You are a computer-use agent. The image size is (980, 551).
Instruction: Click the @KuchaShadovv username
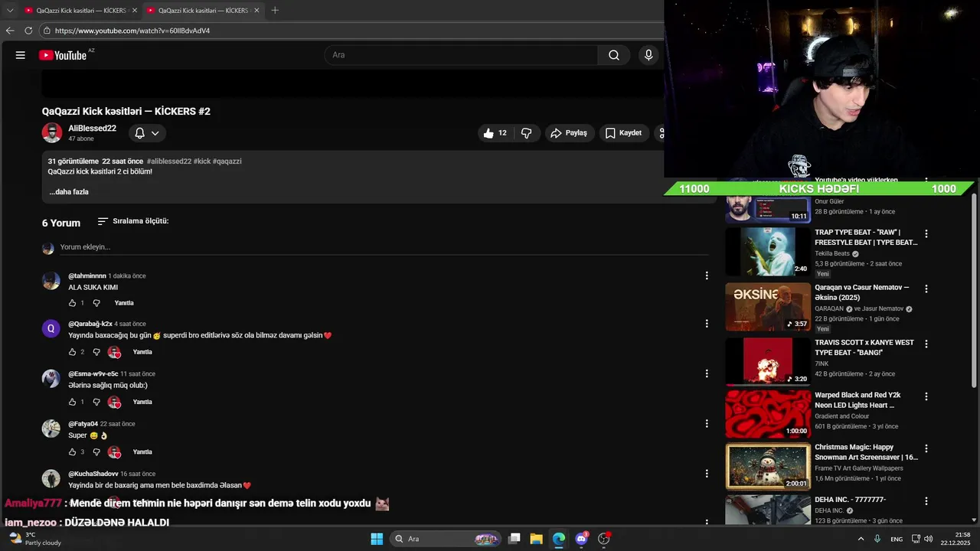click(93, 474)
